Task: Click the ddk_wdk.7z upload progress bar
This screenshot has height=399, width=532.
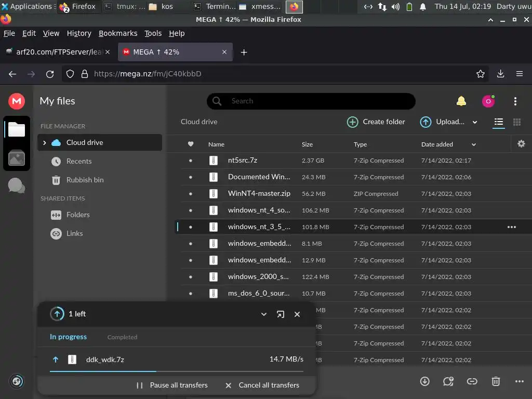Action: click(177, 371)
